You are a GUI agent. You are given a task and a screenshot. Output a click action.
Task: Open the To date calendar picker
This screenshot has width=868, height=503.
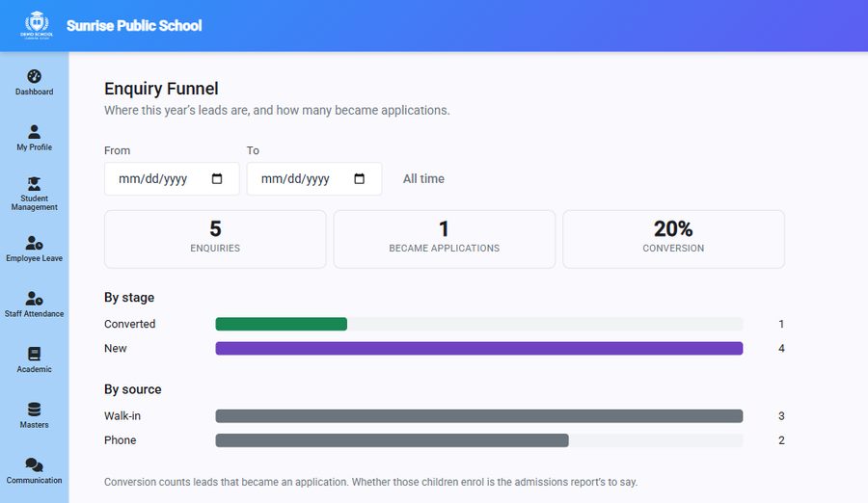click(x=360, y=178)
